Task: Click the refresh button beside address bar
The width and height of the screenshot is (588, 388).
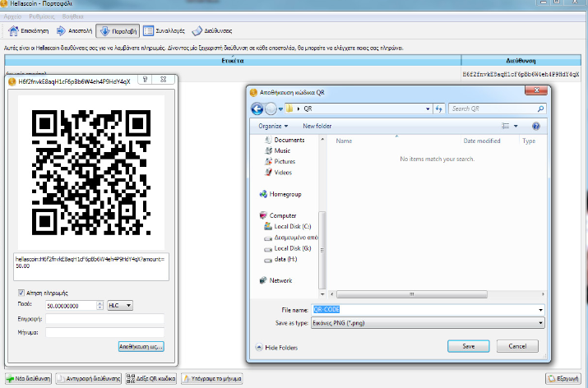Action: (439, 109)
